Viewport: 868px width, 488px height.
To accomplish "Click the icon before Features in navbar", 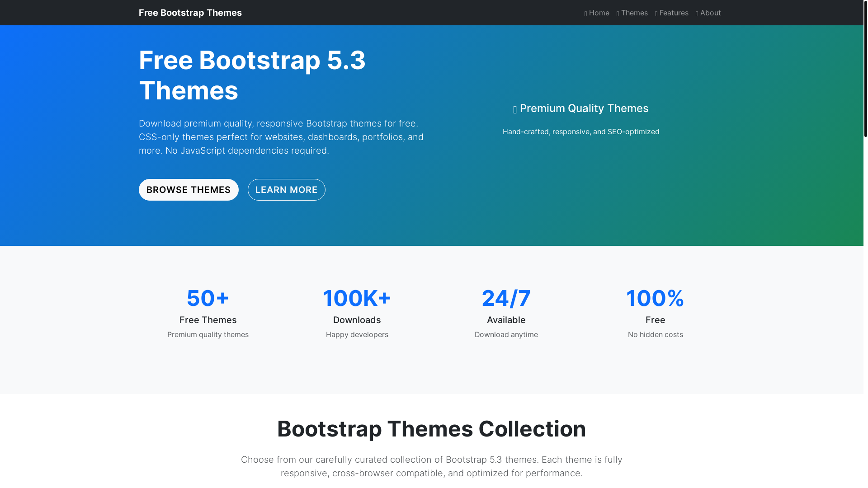I will [656, 14].
